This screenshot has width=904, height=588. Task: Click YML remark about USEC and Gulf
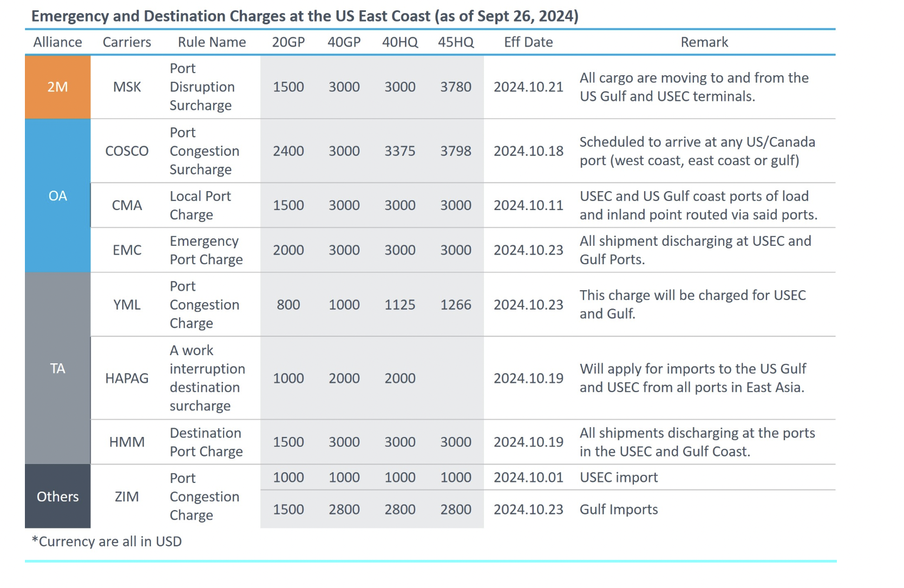[x=693, y=305]
